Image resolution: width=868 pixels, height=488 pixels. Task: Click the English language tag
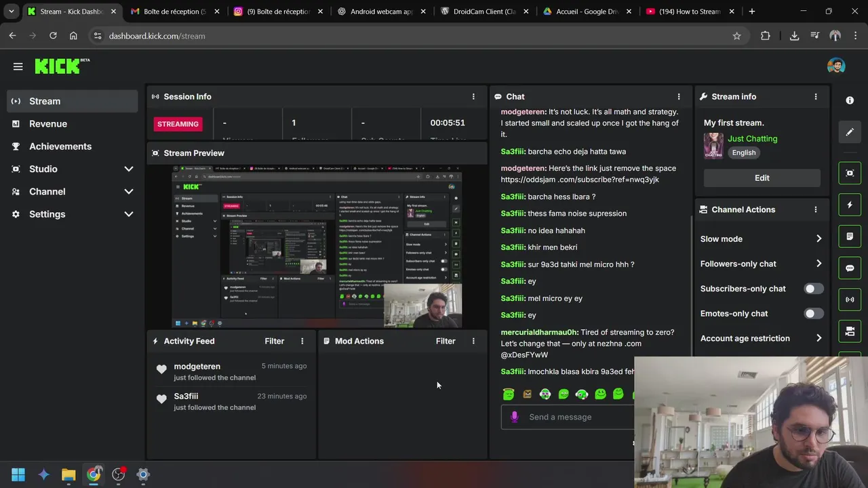click(744, 152)
